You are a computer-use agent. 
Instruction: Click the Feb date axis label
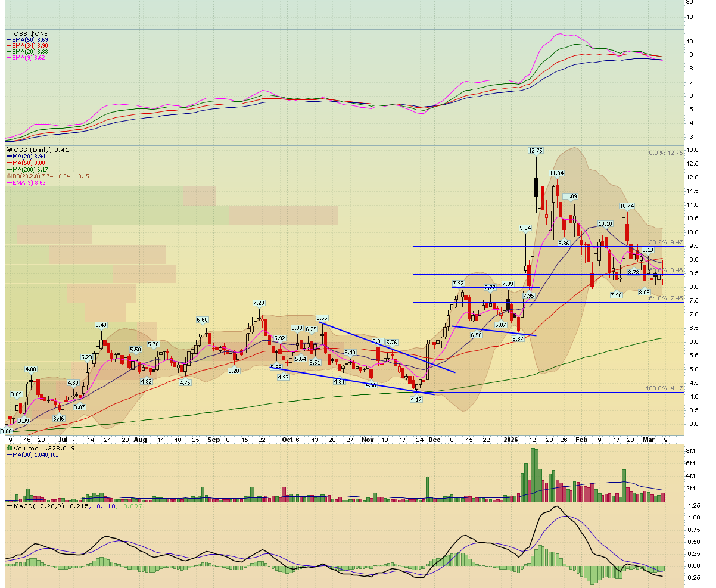[581, 440]
